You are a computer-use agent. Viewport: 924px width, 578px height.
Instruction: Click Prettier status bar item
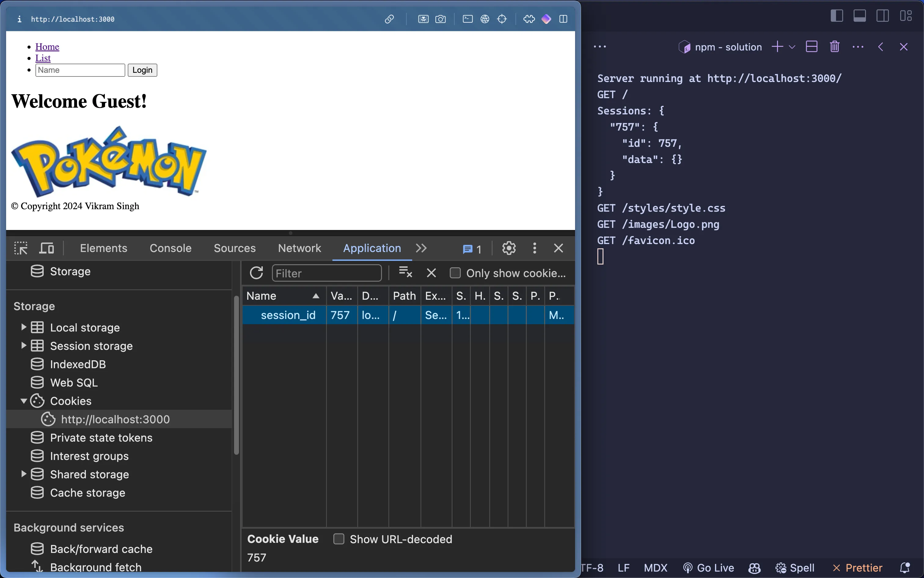click(x=858, y=568)
